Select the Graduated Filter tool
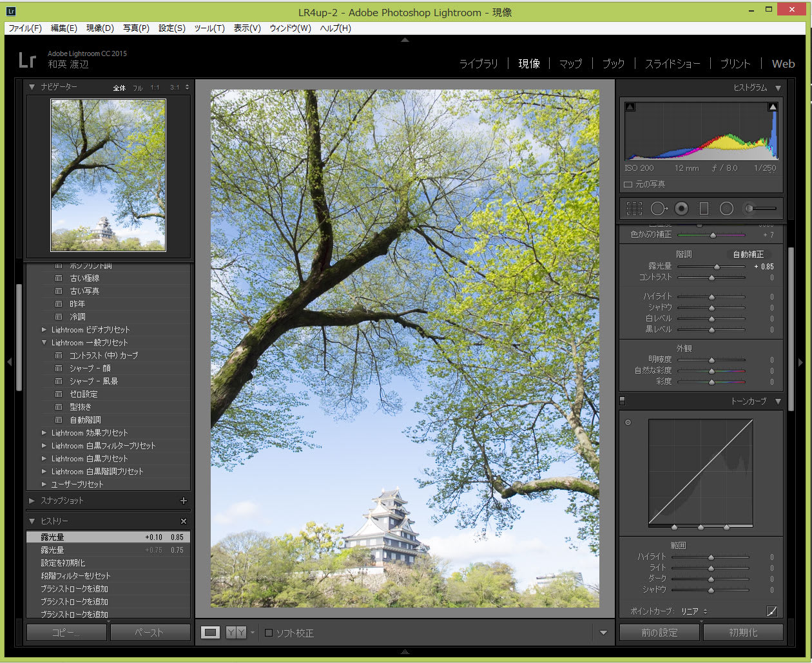The height and width of the screenshot is (663, 812). tap(704, 208)
